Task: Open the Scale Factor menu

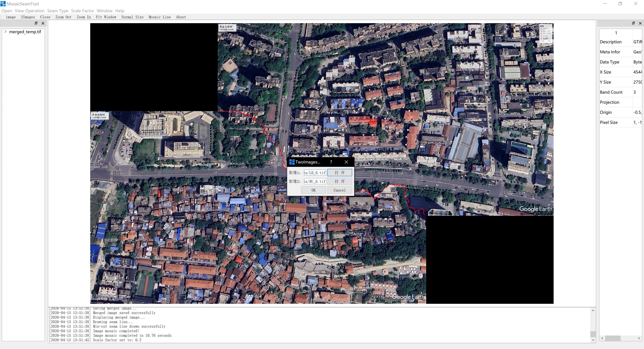Action: pos(83,11)
